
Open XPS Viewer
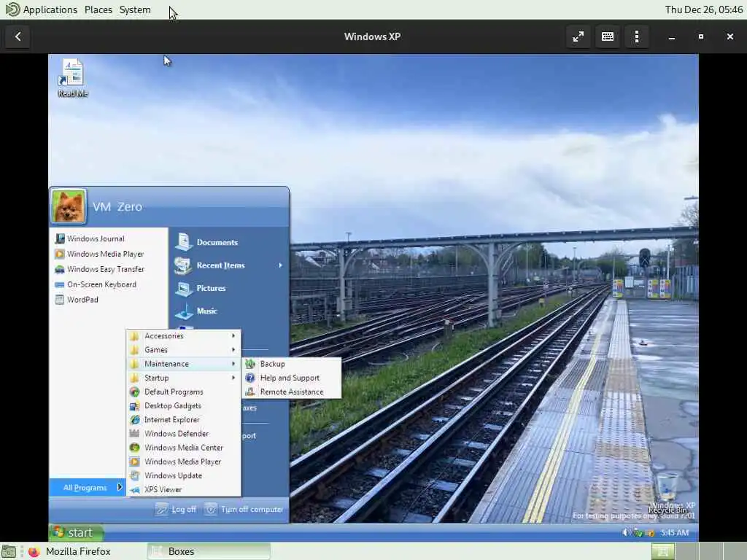point(183,489)
